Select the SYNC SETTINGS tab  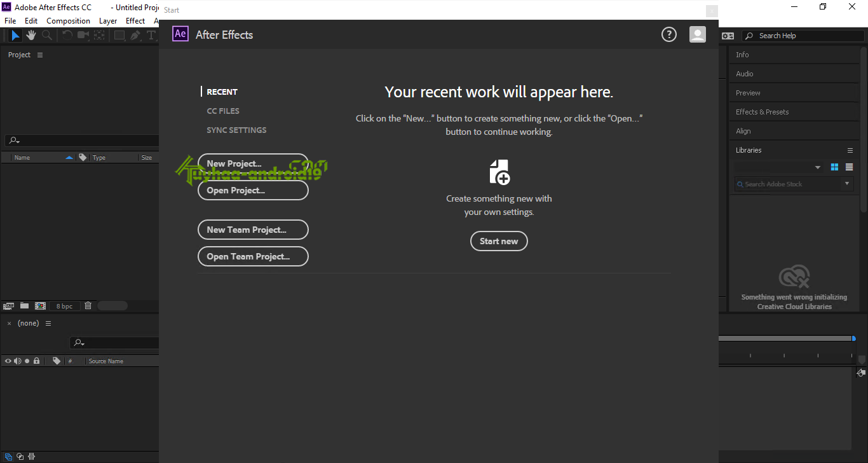coord(236,130)
